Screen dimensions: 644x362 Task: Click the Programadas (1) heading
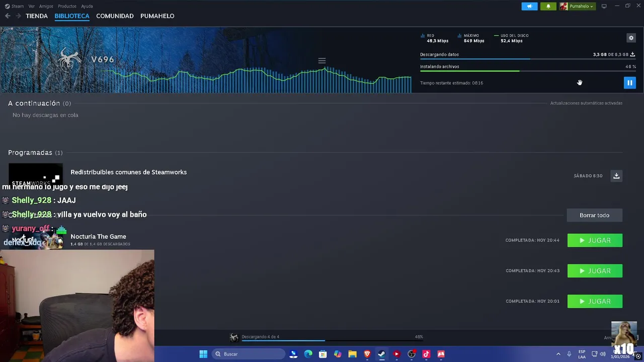tap(35, 152)
